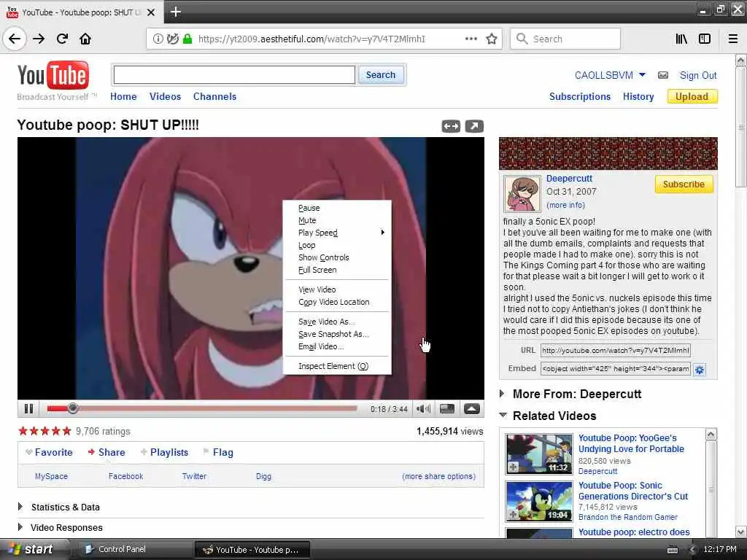
Task: Open page actions three-dot menu in address bar
Action: click(471, 39)
